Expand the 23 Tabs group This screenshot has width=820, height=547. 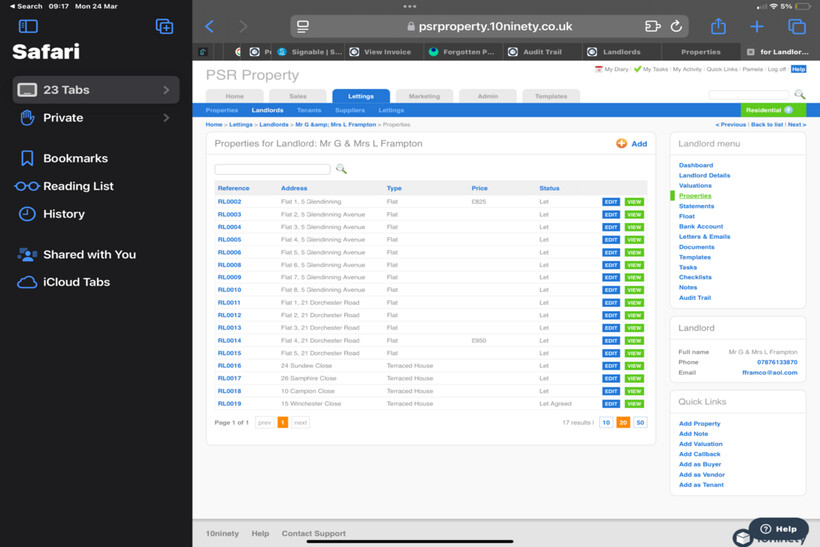95,90
